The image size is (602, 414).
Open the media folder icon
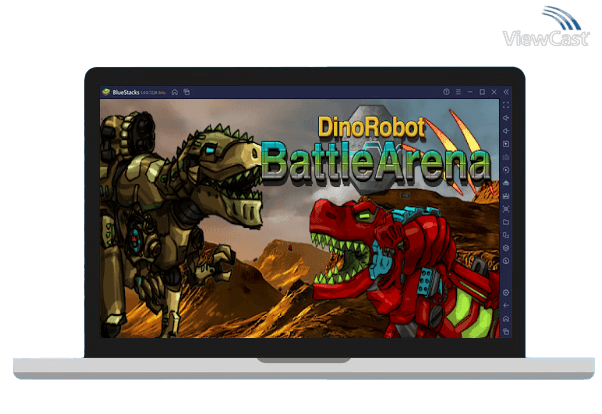pyautogui.click(x=506, y=222)
